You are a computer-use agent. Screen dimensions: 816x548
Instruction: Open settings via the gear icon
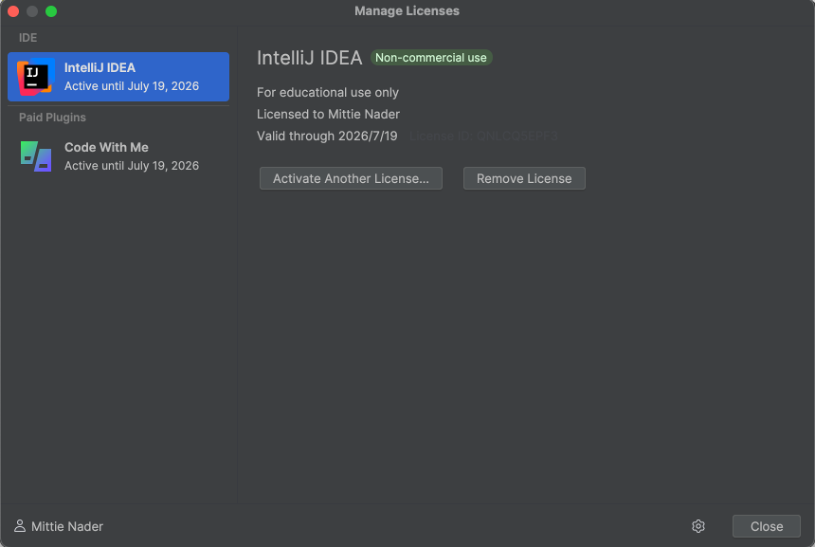point(698,526)
